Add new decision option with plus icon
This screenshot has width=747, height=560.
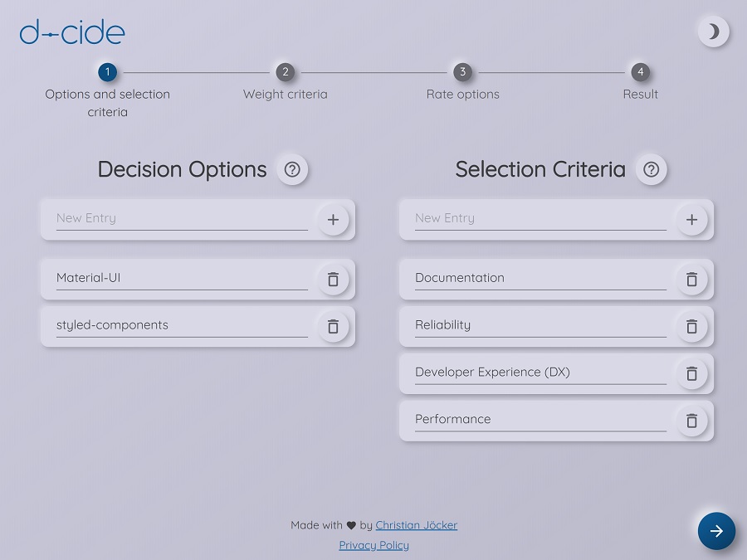click(x=333, y=220)
